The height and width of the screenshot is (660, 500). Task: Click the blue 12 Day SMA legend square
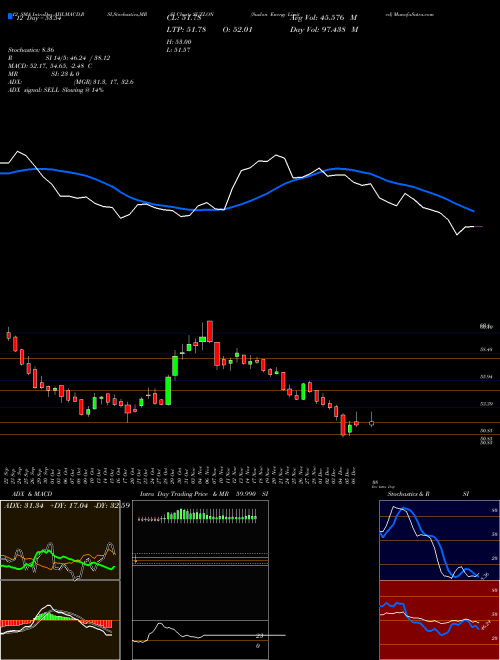tap(11, 17)
